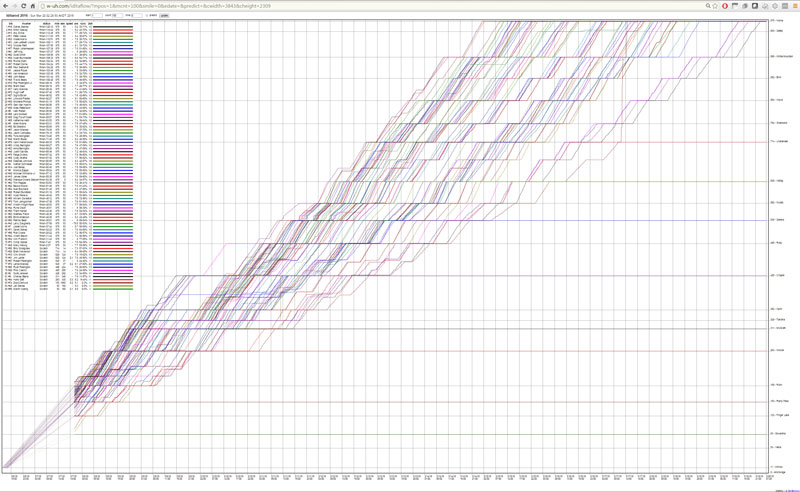Click the start position input field
Image resolution: width=800 pixels, height=492 pixels.
97,15
